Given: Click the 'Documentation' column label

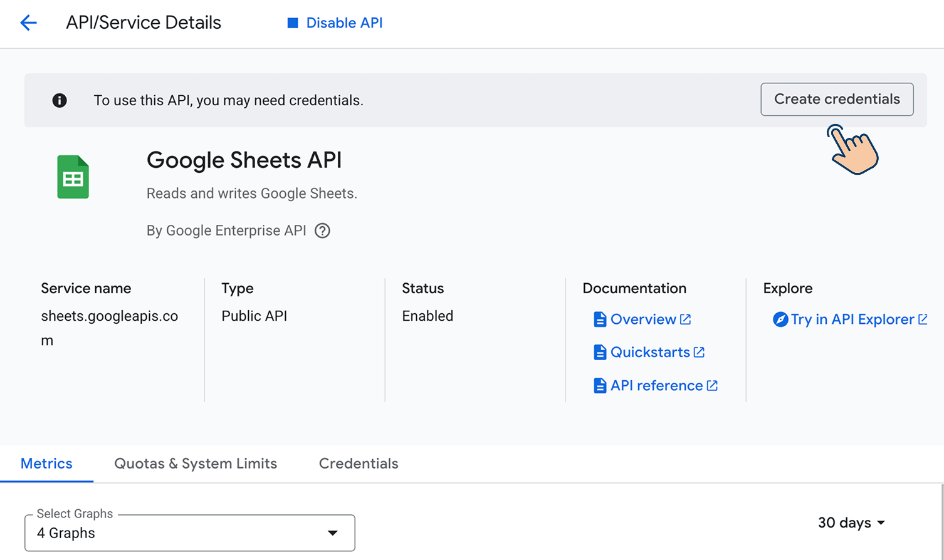Looking at the screenshot, I should click(634, 288).
